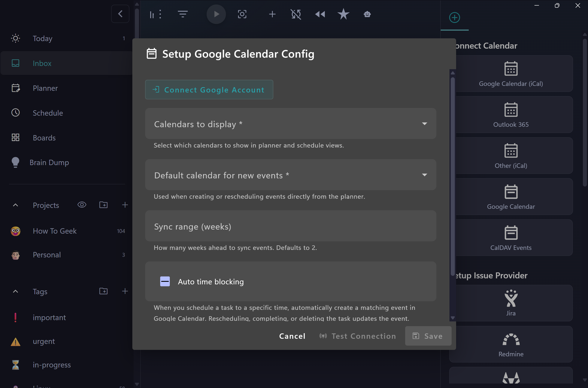The height and width of the screenshot is (388, 588).
Task: Collapse the Projects section
Action: click(15, 205)
